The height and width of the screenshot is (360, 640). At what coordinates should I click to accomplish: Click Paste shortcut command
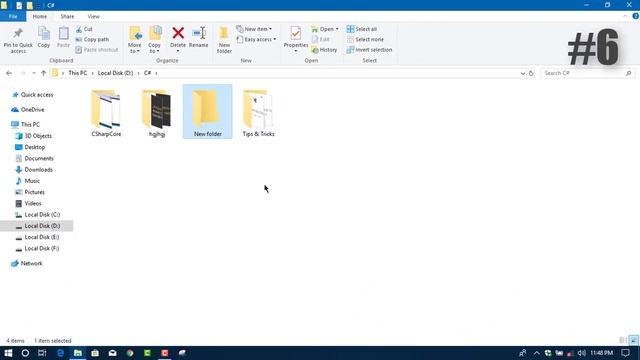97,50
